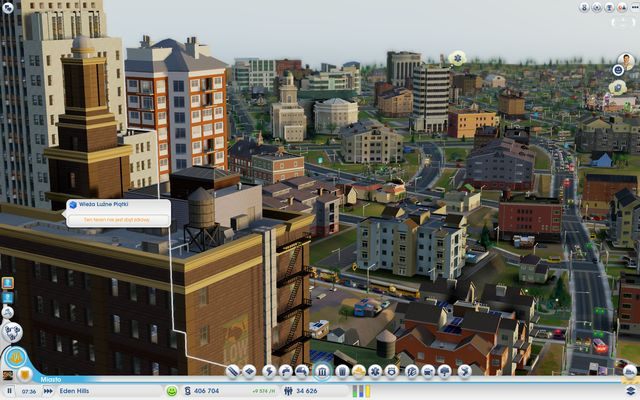Open the Mass transit icon
Viewport: 640px width, 400px height.
[428, 371]
